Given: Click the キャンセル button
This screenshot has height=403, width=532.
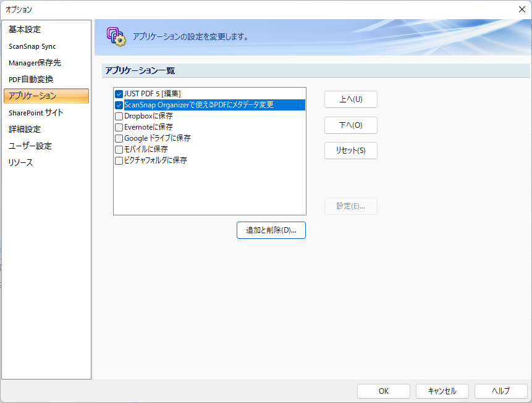Looking at the screenshot, I should pyautogui.click(x=442, y=391).
